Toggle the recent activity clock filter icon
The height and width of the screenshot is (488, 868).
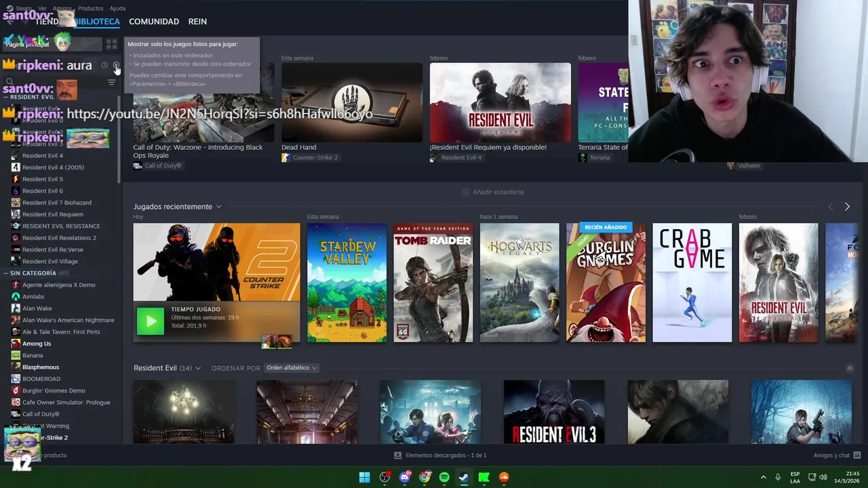[x=104, y=66]
